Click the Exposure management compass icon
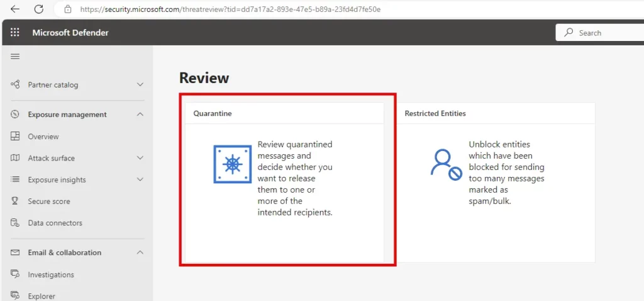This screenshot has width=644, height=301. (15, 115)
